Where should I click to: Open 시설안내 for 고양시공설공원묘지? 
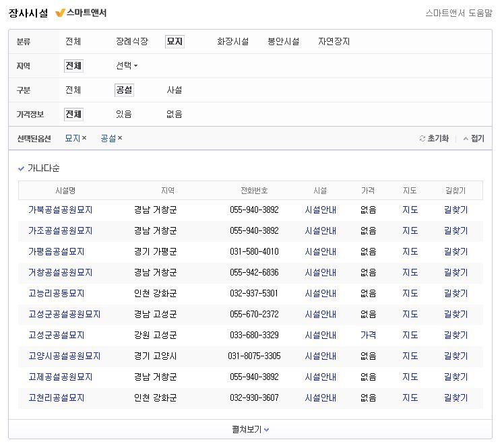pyautogui.click(x=321, y=356)
